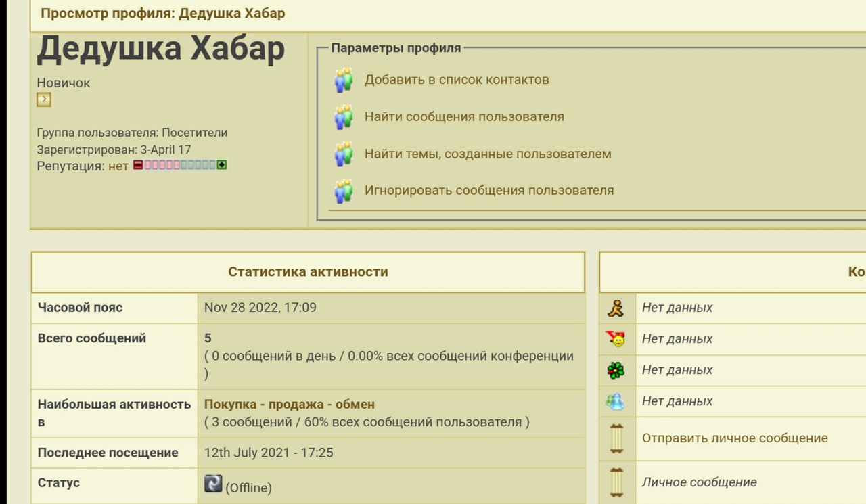Open Игнорировать сообщения пользователя
This screenshot has height=504, width=866.
click(489, 190)
